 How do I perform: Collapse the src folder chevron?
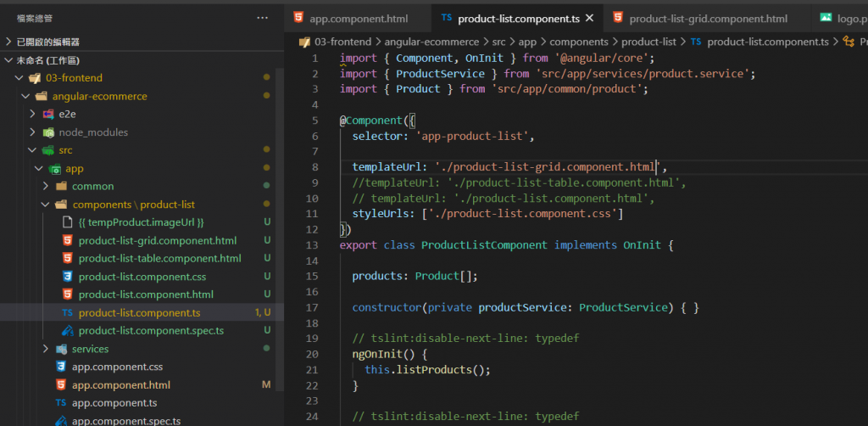[x=33, y=150]
